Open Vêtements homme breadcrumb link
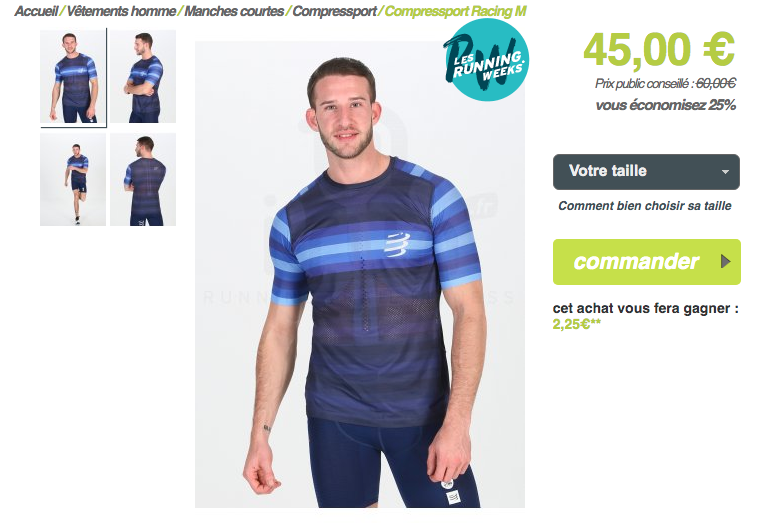Viewport: 757px width, 523px height. point(121,11)
